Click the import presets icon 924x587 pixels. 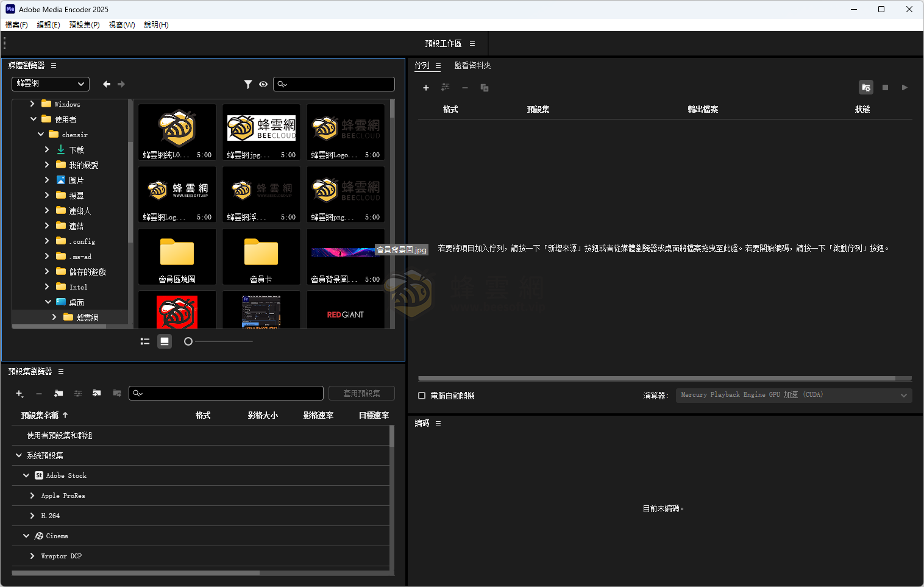click(97, 394)
